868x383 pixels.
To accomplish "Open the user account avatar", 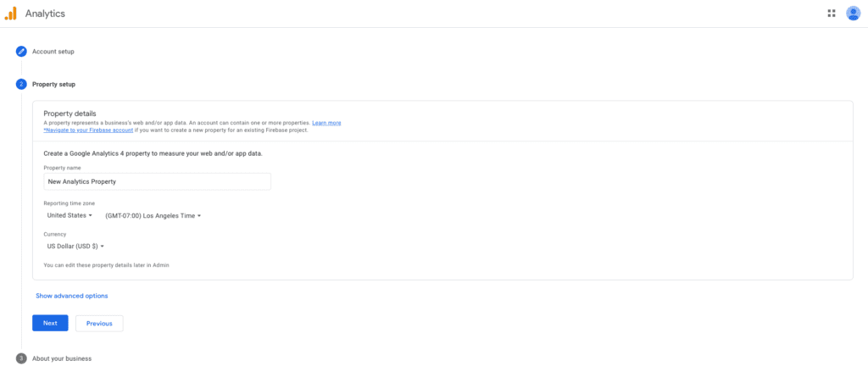I will [853, 14].
